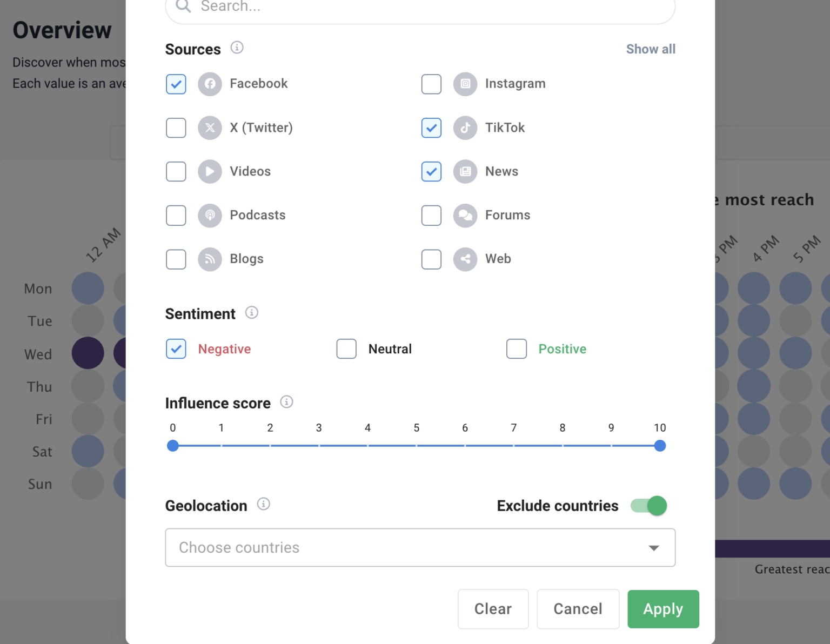Clear all filter selections
The width and height of the screenshot is (830, 644).
(493, 609)
